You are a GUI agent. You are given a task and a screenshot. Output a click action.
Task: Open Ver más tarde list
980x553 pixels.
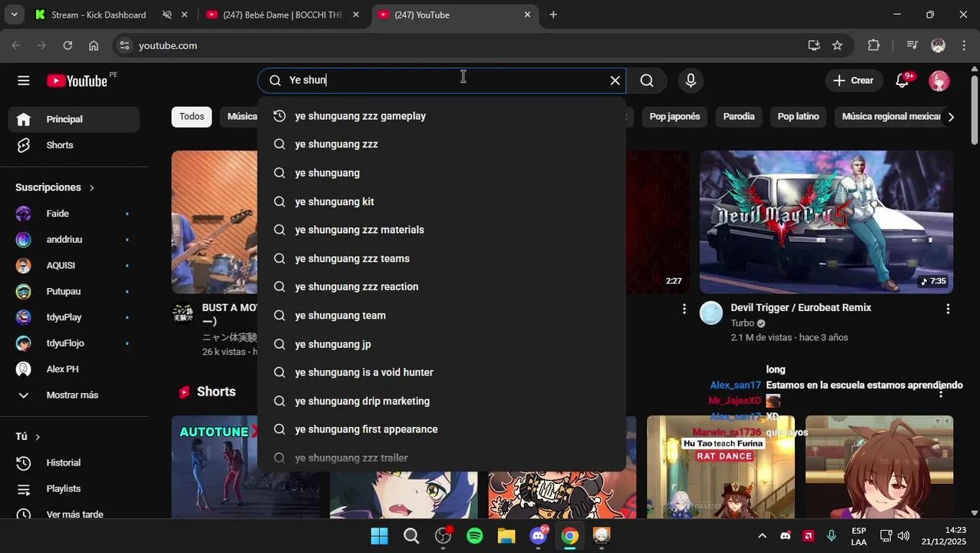(x=74, y=515)
